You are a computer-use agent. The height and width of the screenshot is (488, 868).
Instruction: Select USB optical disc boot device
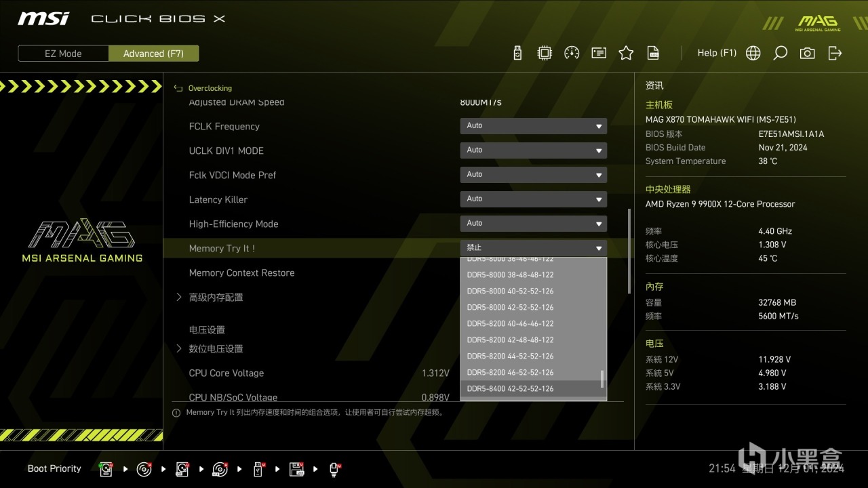[220, 468]
